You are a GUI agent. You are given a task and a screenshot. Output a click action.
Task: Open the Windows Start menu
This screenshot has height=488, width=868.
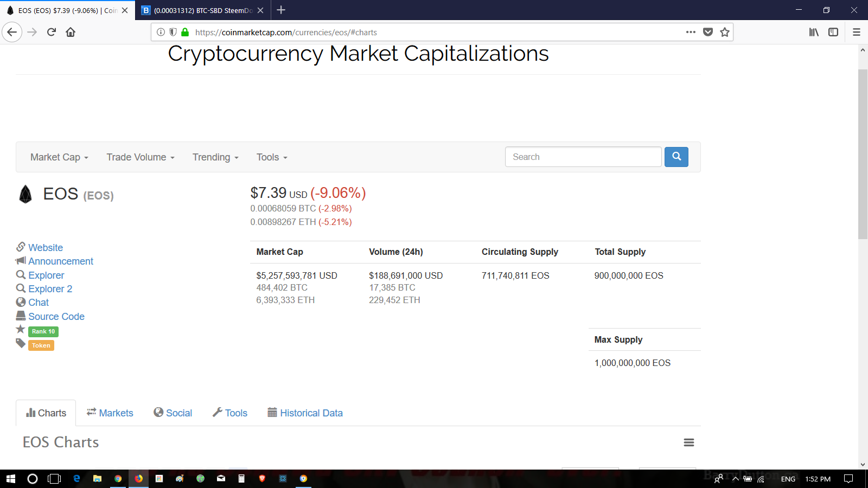tap(10, 479)
